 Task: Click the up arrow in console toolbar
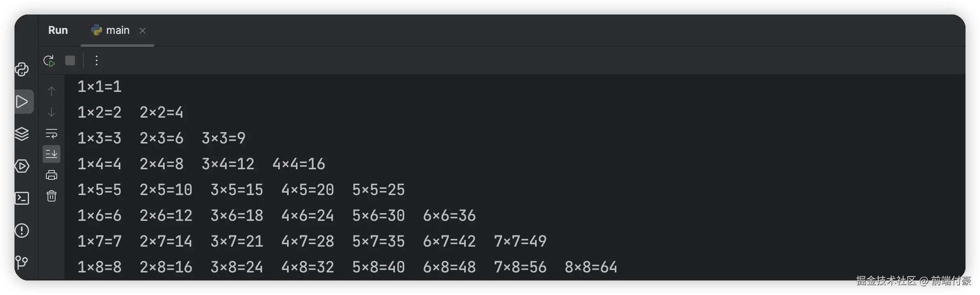(52, 91)
